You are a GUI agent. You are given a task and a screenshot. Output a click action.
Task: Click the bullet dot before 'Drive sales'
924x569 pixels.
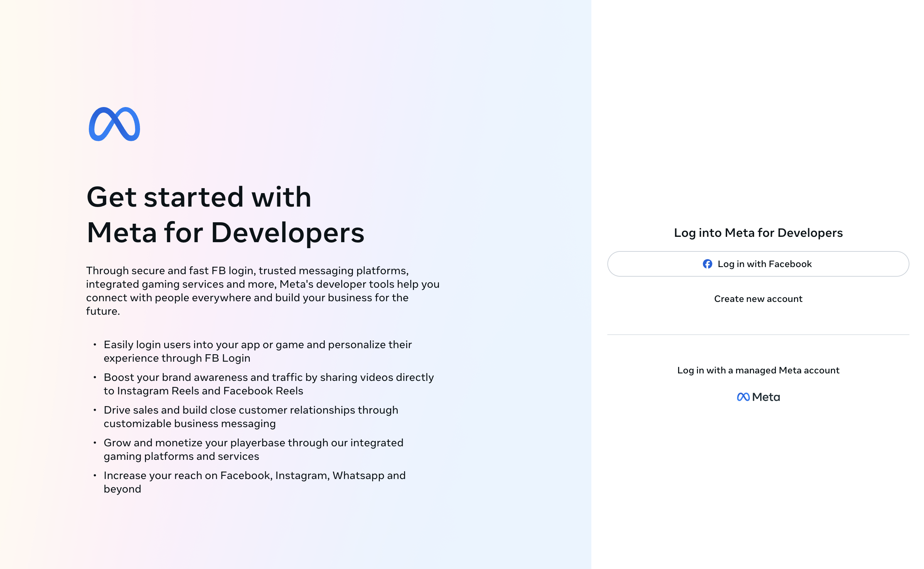pos(95,410)
